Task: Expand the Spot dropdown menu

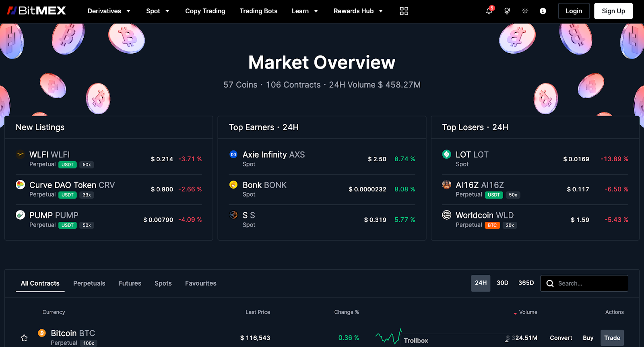Action: (157, 11)
